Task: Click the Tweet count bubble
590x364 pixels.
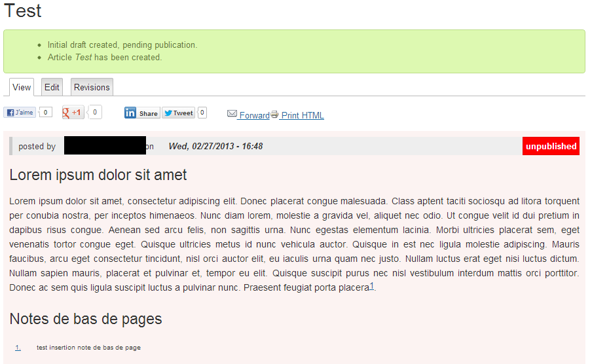Action: pos(202,113)
